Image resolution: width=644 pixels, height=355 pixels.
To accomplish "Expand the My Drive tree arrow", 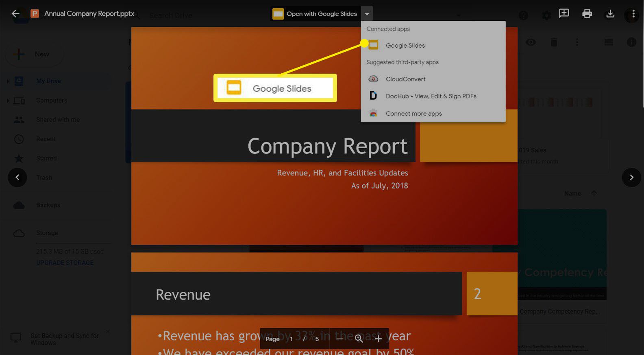I will pyautogui.click(x=8, y=81).
